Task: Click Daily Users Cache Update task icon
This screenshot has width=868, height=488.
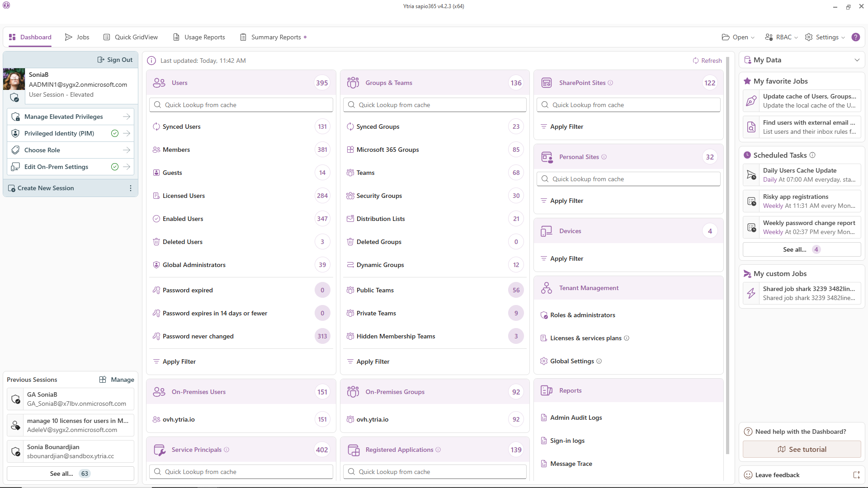Action: click(751, 175)
